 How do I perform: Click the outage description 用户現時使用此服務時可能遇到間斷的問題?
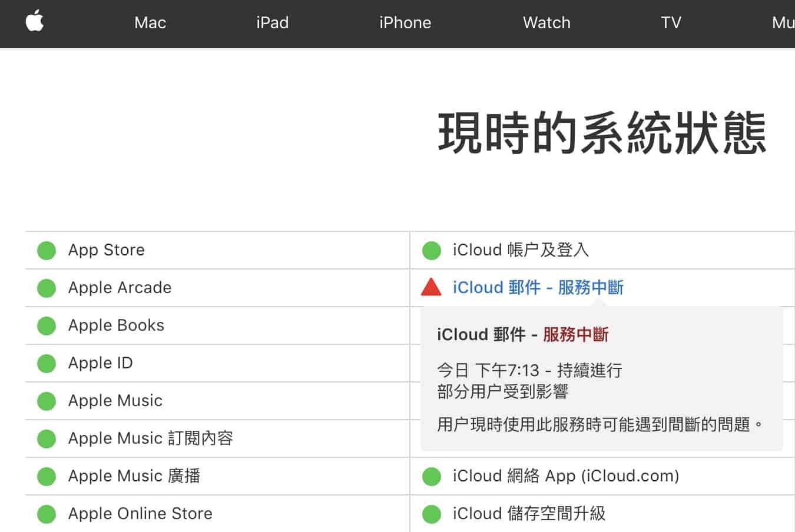point(600,424)
